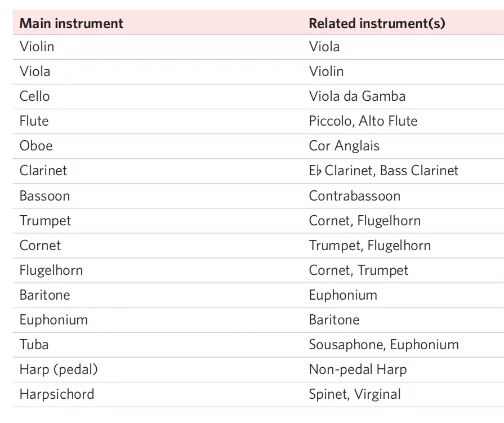Click the "Sousaphone, Euphonium" cell
The image size is (504, 423).
[x=383, y=345]
